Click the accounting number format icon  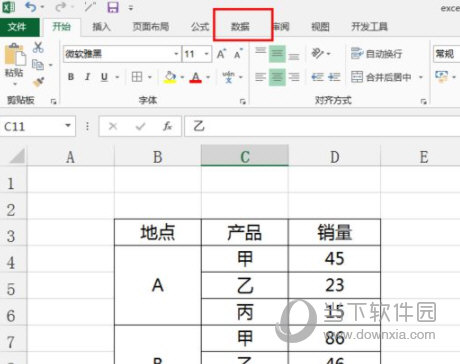[x=442, y=77]
